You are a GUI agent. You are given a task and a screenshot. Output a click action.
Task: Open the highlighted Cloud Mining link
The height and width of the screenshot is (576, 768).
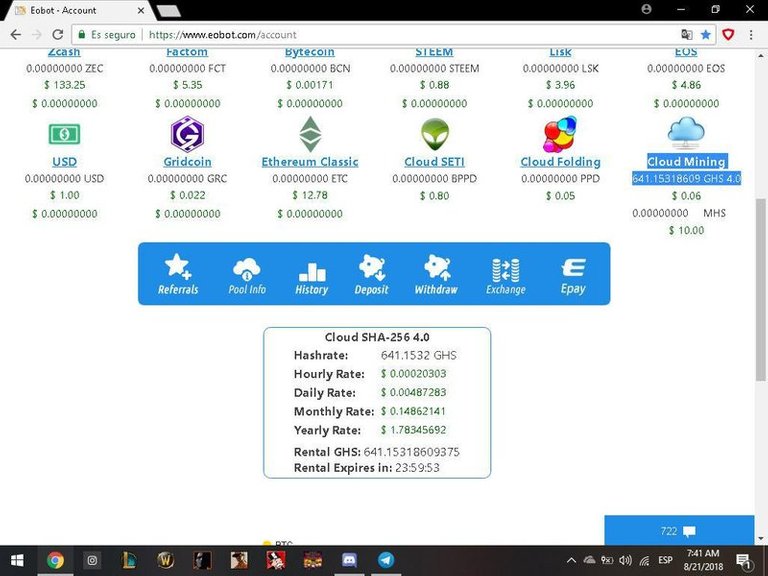pyautogui.click(x=686, y=162)
